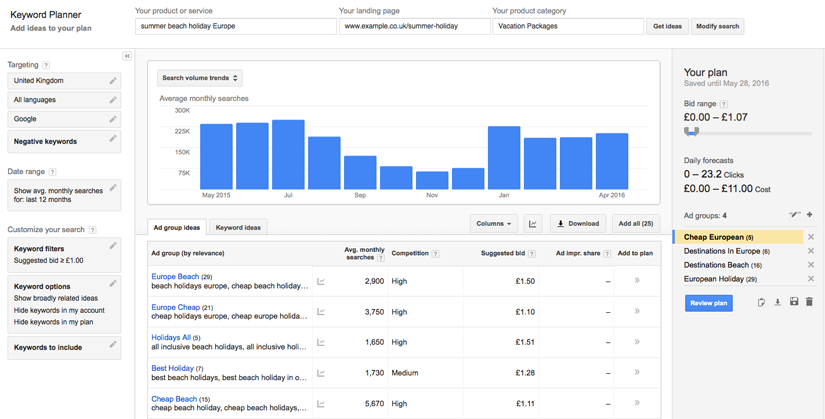Click the product category input field
Screen dimensions: 825x419
point(568,26)
